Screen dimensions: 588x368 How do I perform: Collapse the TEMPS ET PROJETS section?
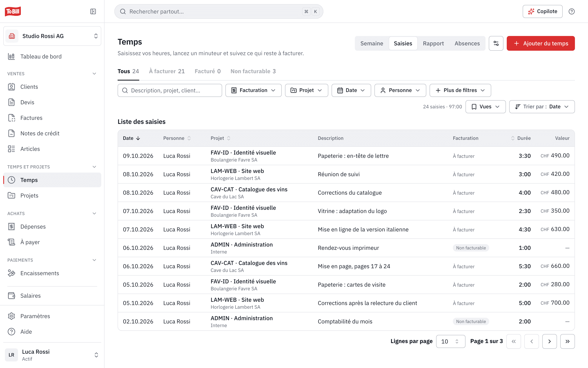(95, 167)
